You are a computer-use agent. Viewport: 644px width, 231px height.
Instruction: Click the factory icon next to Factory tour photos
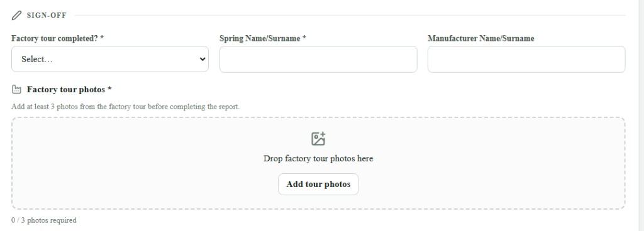(16, 89)
